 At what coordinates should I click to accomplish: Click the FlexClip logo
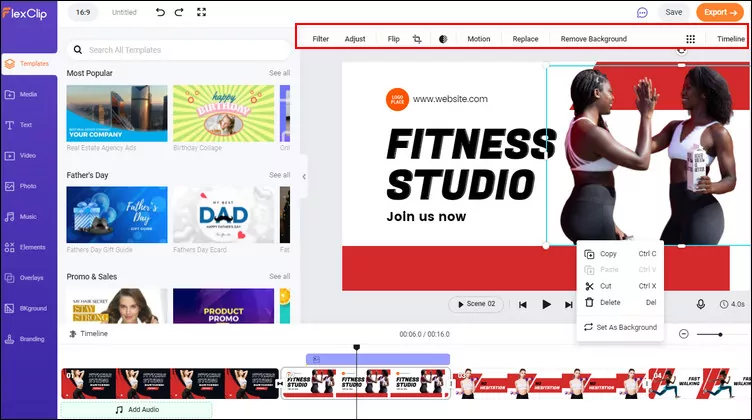click(25, 13)
